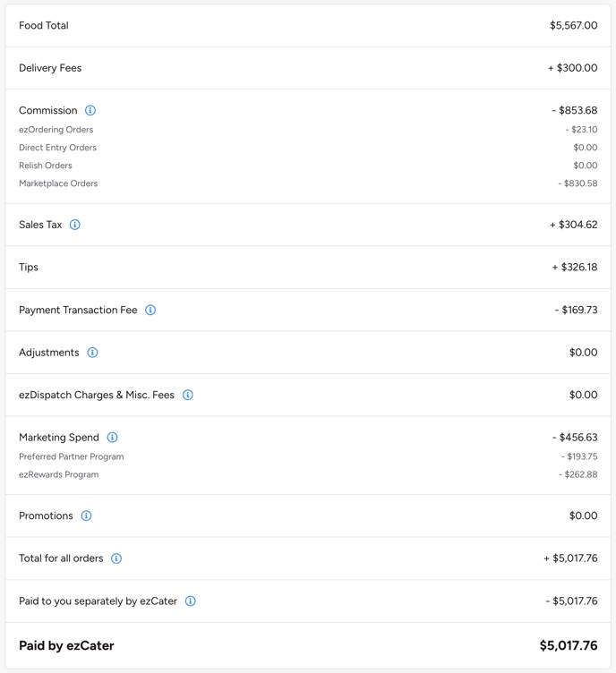The height and width of the screenshot is (673, 616).
Task: Click info icon beside ezDispatch Charges & Misc. Fees
Action: (x=188, y=395)
